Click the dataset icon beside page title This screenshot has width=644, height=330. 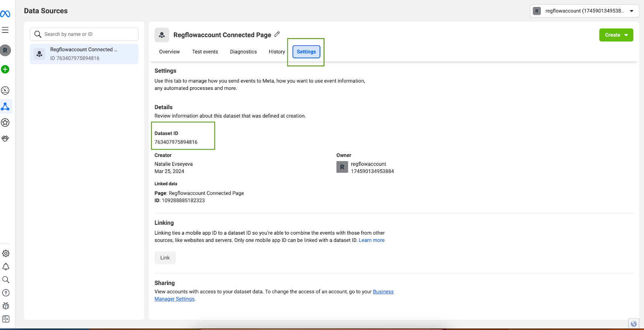(162, 35)
